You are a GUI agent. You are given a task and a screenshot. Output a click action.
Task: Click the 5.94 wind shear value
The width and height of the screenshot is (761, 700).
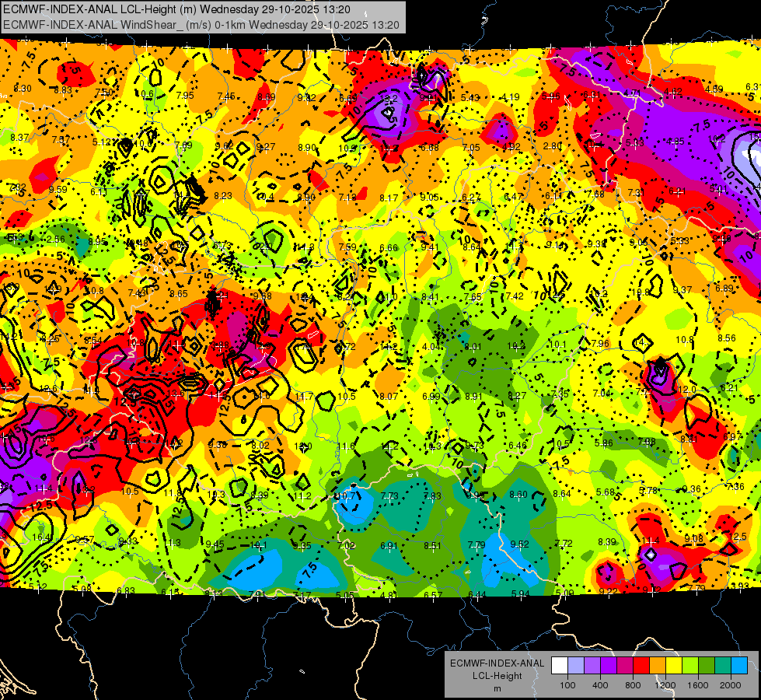(521, 593)
